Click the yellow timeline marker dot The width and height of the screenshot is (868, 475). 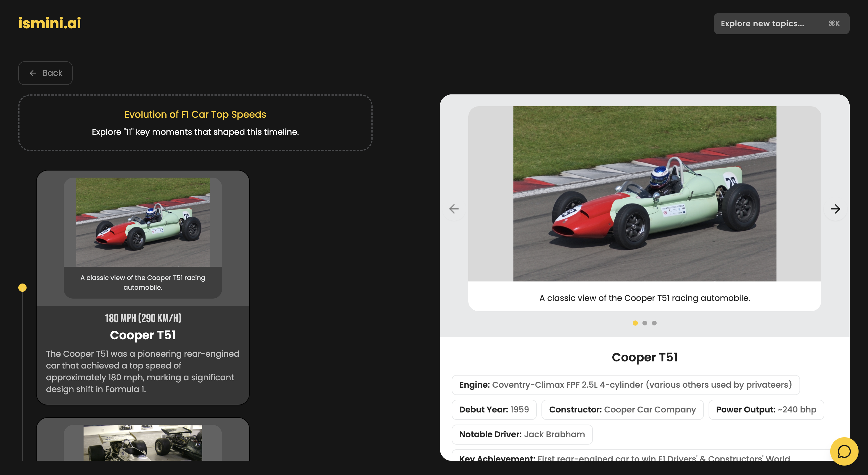[22, 288]
